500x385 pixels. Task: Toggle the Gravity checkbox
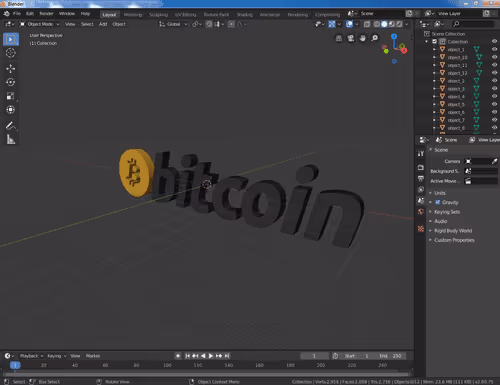coord(438,202)
